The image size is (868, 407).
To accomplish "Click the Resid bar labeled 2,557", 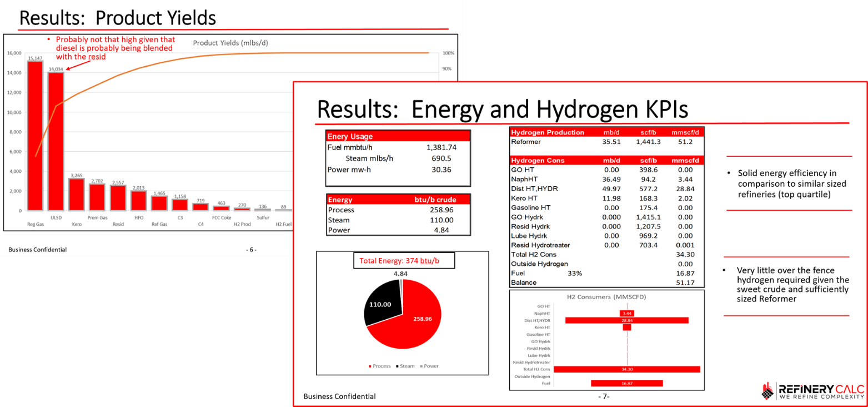I will (x=118, y=198).
